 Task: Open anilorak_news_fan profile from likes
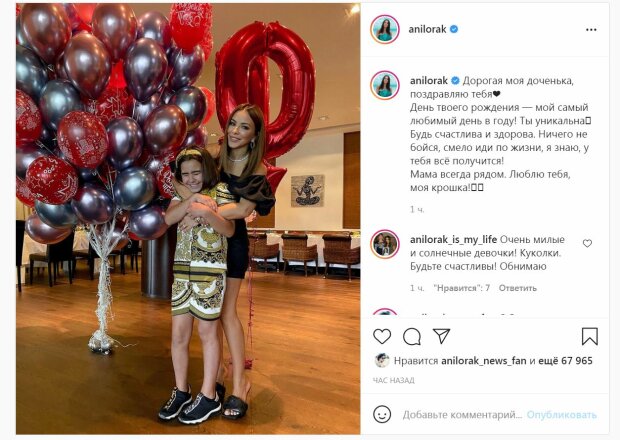pos(484,361)
